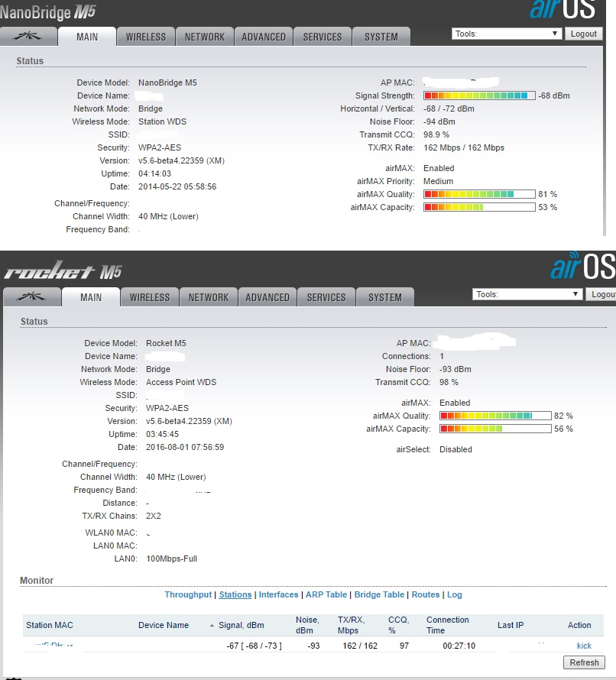Select TX/RX Chains 2X2 value

[x=153, y=516]
